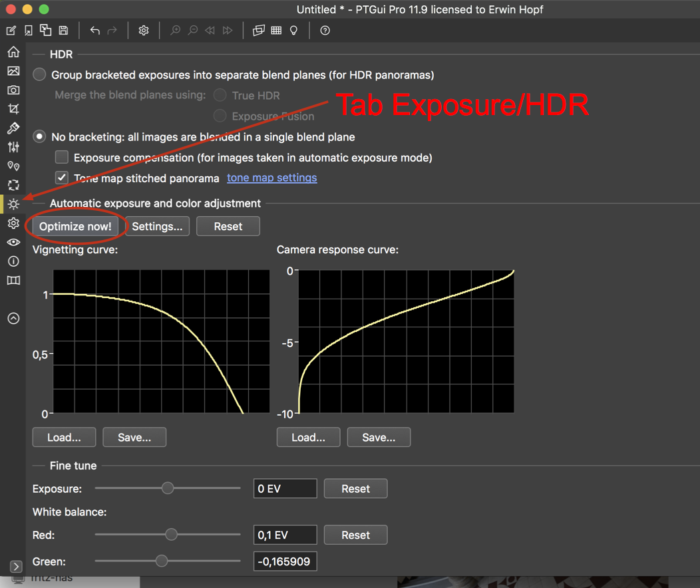Click the light bulb toolbar icon
The image size is (700, 588).
tap(293, 31)
